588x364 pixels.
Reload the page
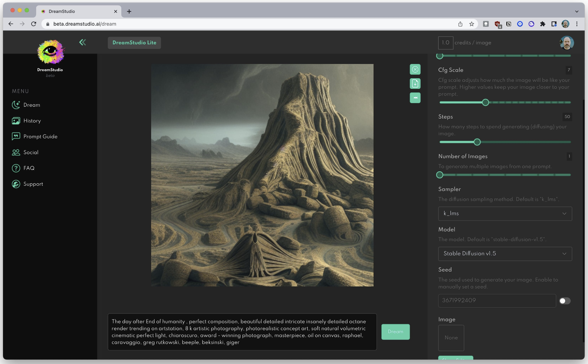click(33, 24)
